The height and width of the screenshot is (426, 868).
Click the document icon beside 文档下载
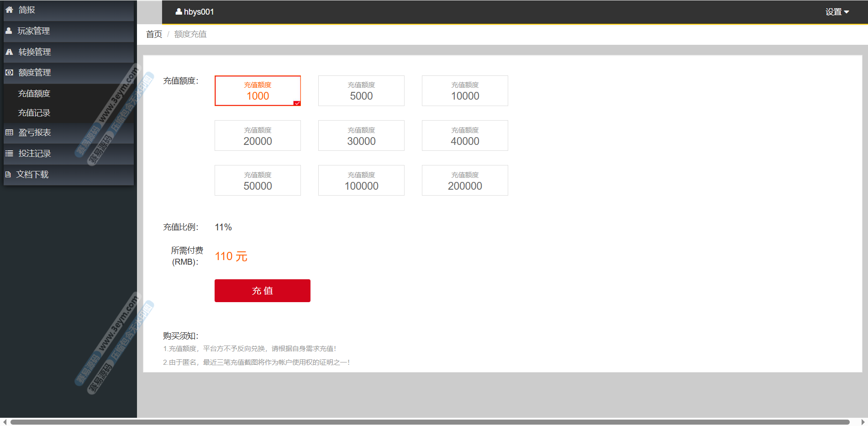click(8, 175)
